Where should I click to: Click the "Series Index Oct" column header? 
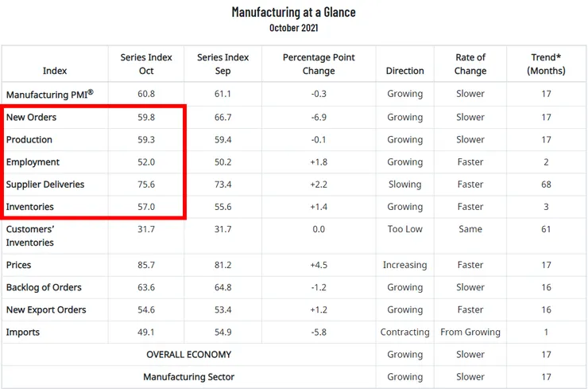[x=146, y=64]
